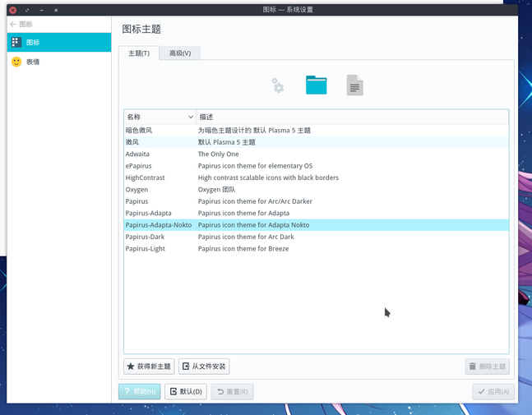Click the 从文件安装 button

(x=204, y=367)
